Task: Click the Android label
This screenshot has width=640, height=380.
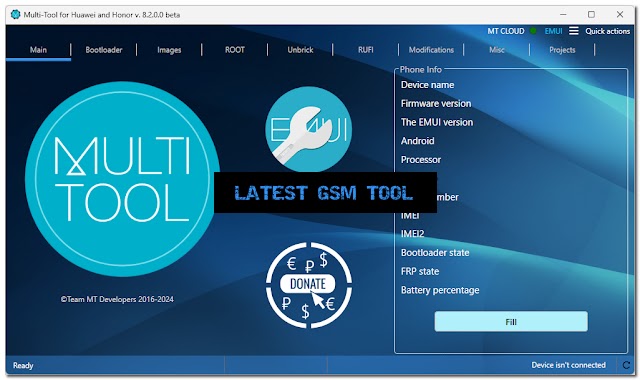Action: (x=418, y=141)
